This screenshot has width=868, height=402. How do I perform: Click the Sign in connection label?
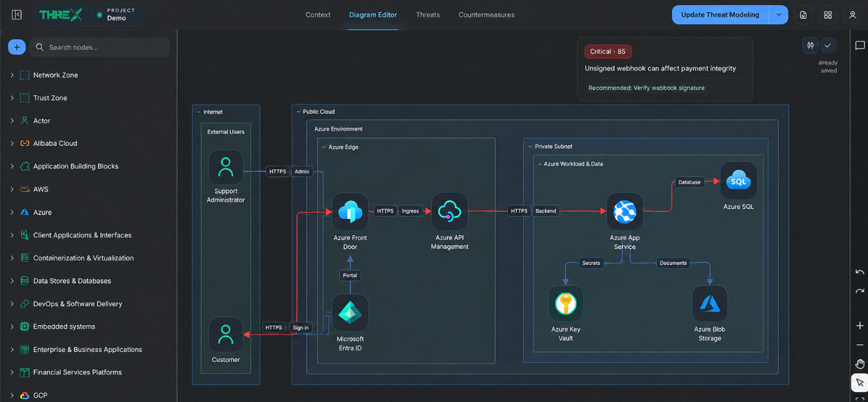(301, 328)
